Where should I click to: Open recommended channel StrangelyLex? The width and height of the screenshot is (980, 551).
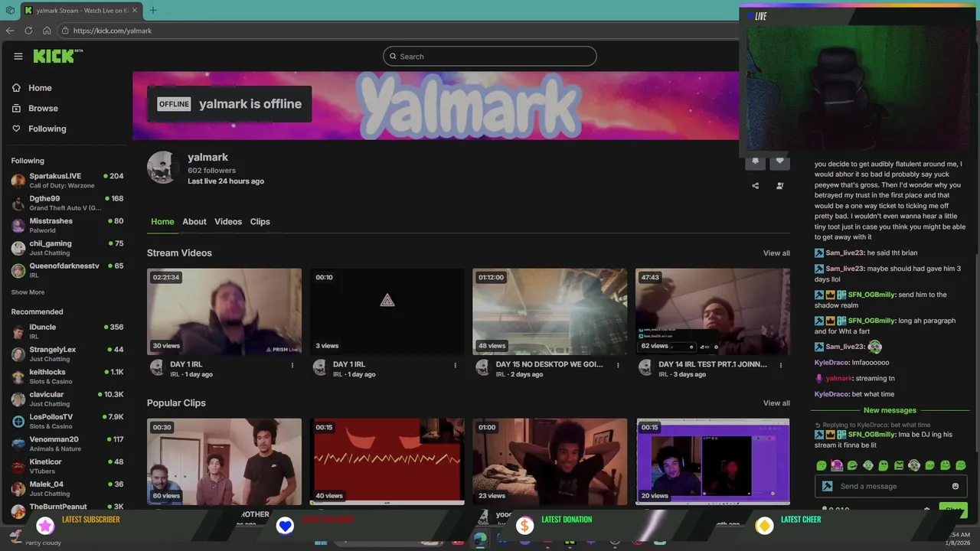click(67, 354)
